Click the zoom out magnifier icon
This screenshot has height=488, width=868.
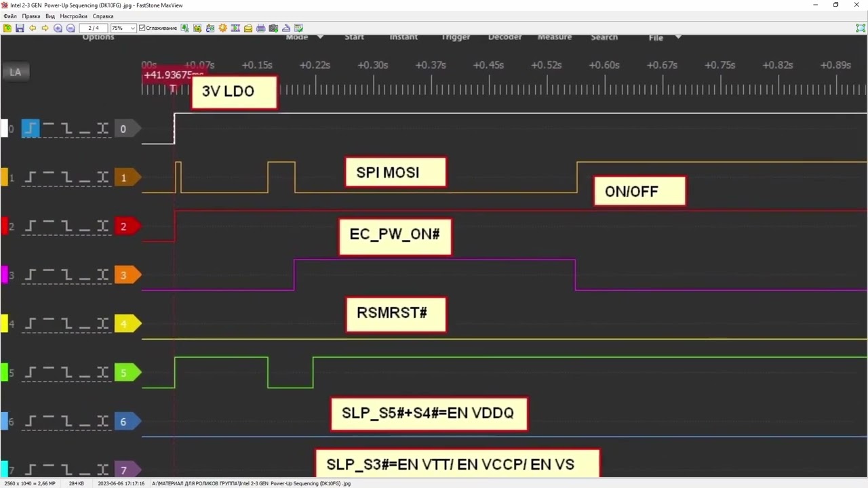pyautogui.click(x=71, y=28)
